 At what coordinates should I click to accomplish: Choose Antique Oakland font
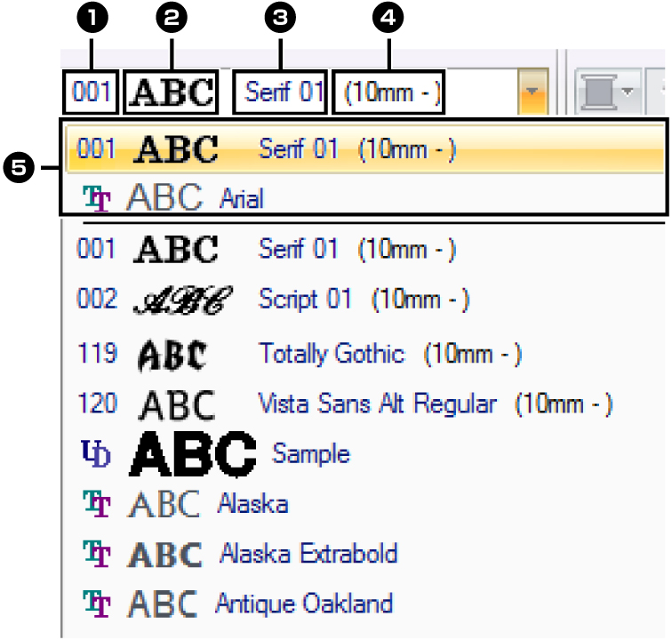[x=364, y=604]
